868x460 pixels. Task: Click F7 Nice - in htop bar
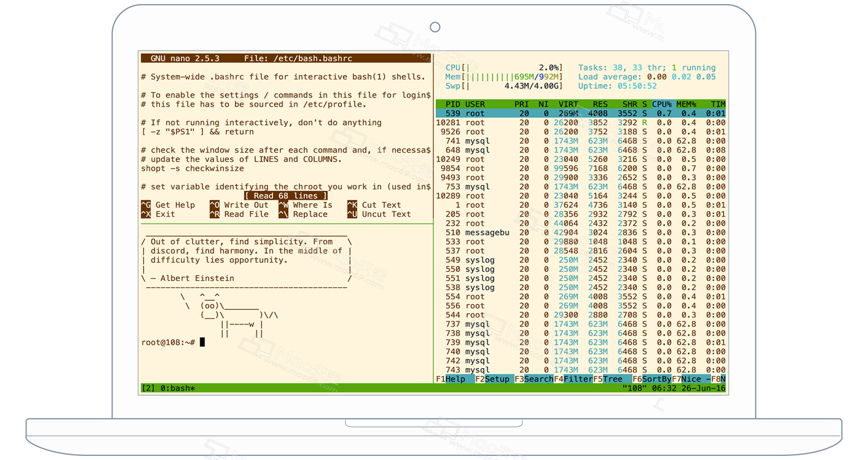click(x=691, y=379)
